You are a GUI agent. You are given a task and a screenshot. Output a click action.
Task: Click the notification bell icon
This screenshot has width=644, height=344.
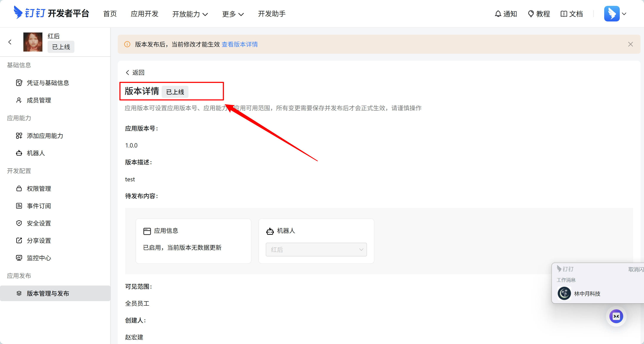(498, 14)
